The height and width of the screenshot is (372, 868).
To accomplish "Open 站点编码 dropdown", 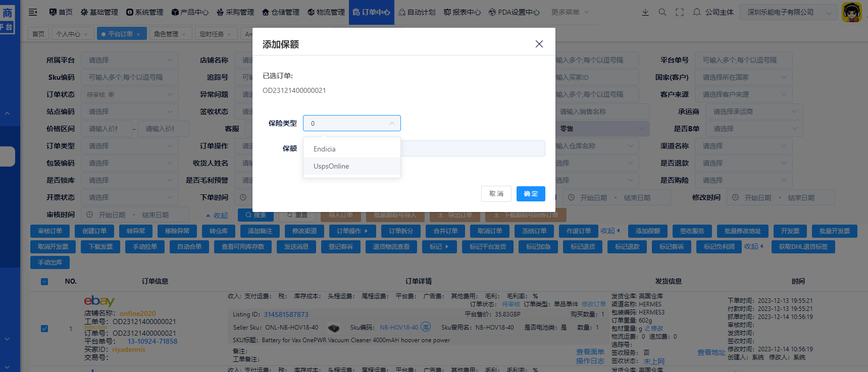I will (x=130, y=112).
